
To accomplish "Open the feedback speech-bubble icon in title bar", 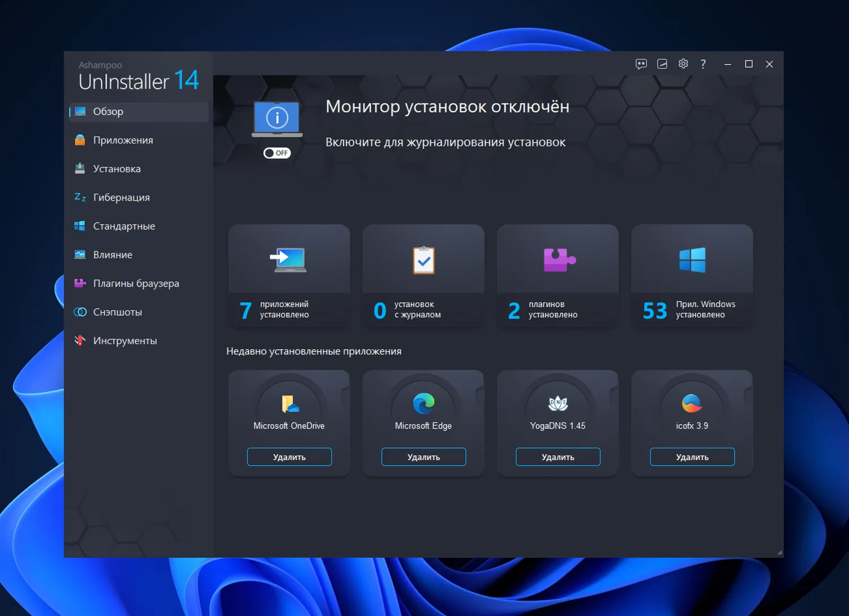I will point(641,64).
